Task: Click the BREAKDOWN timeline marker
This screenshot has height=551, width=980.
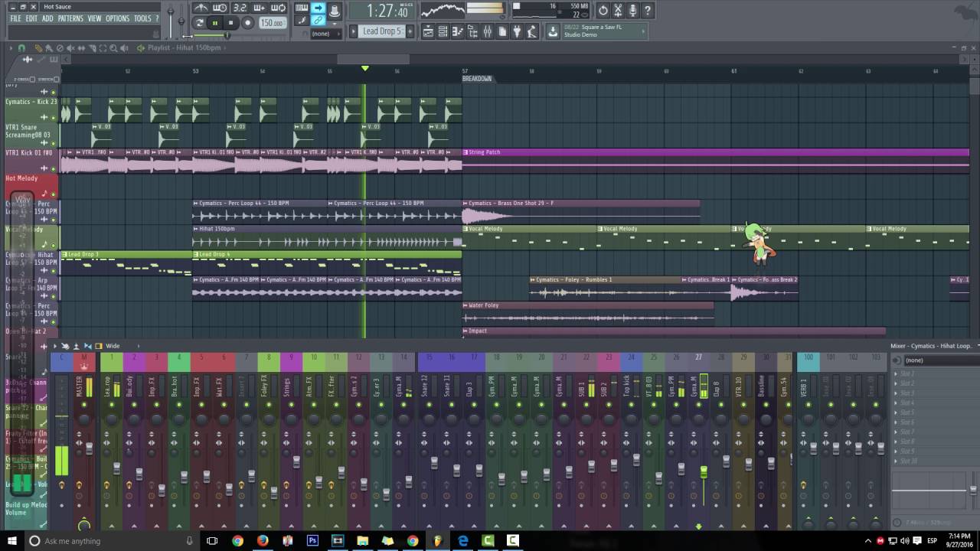Action: [x=477, y=79]
